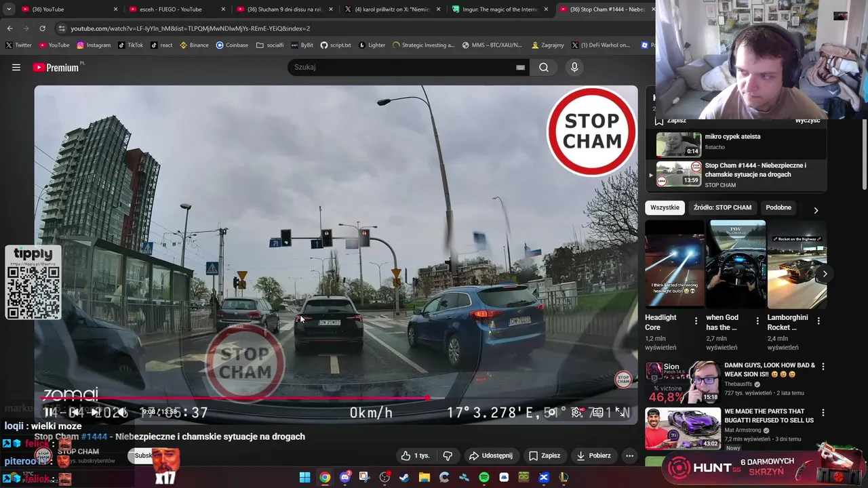The image size is (868, 488).
Task: Open options for the Bugatti parts video
Action: click(x=823, y=413)
